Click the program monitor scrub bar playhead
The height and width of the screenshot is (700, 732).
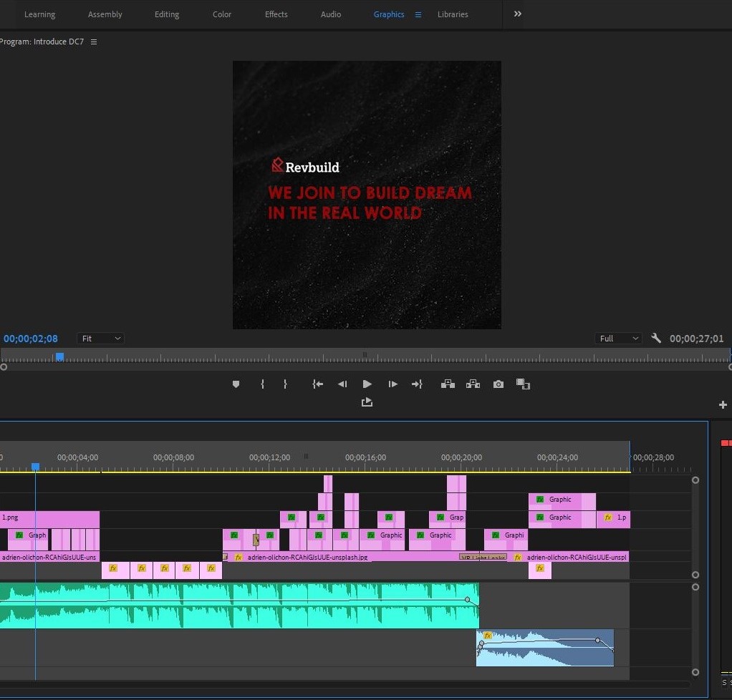point(59,357)
